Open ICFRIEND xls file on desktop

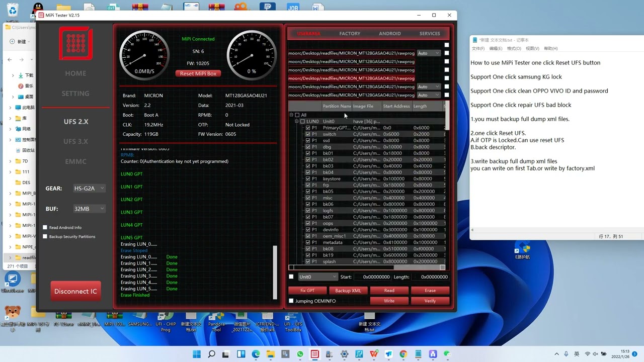tap(267, 322)
